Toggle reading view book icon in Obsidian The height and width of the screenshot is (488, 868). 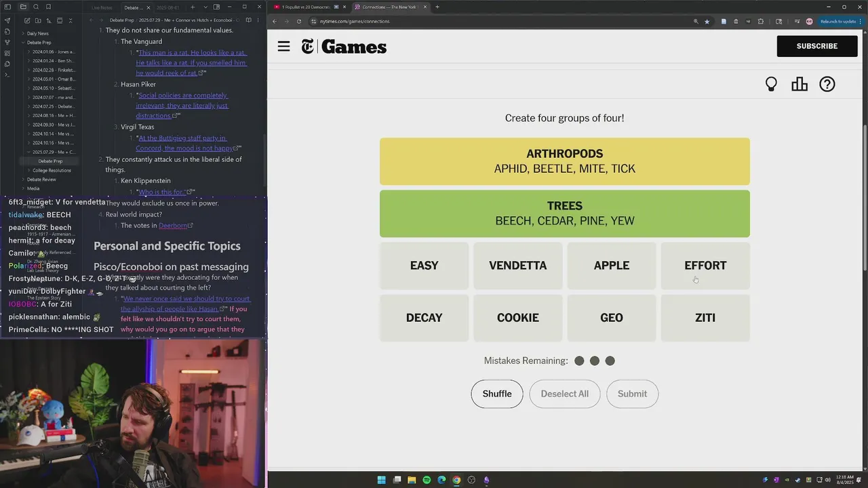coord(248,20)
